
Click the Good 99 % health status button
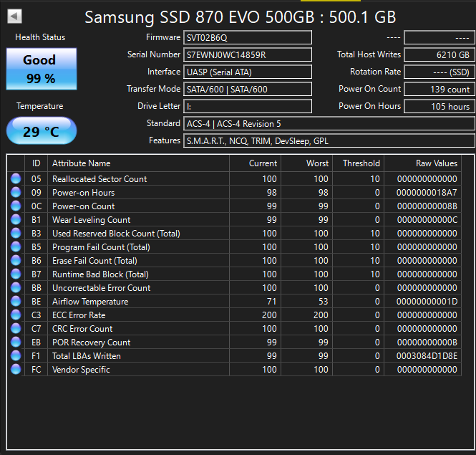click(x=42, y=69)
